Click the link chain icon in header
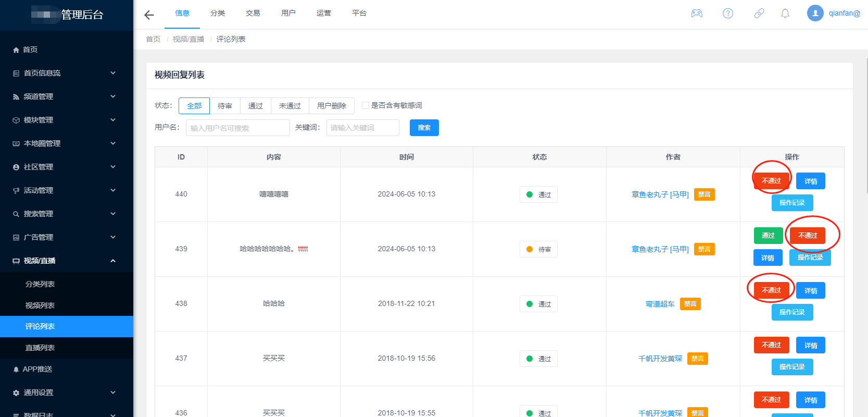 pyautogui.click(x=759, y=14)
